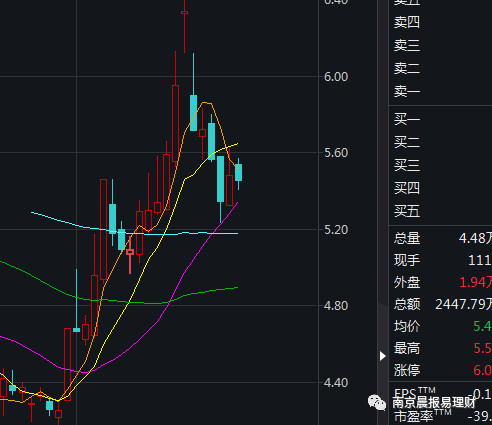Click the 4.80 price axis label

pyautogui.click(x=336, y=306)
